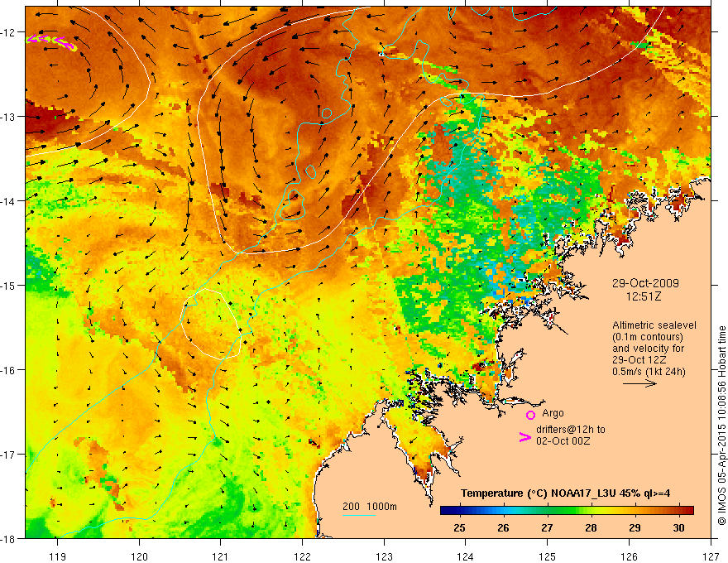Click the colorbar label 30
The width and height of the screenshot is (728, 563).
point(679,527)
